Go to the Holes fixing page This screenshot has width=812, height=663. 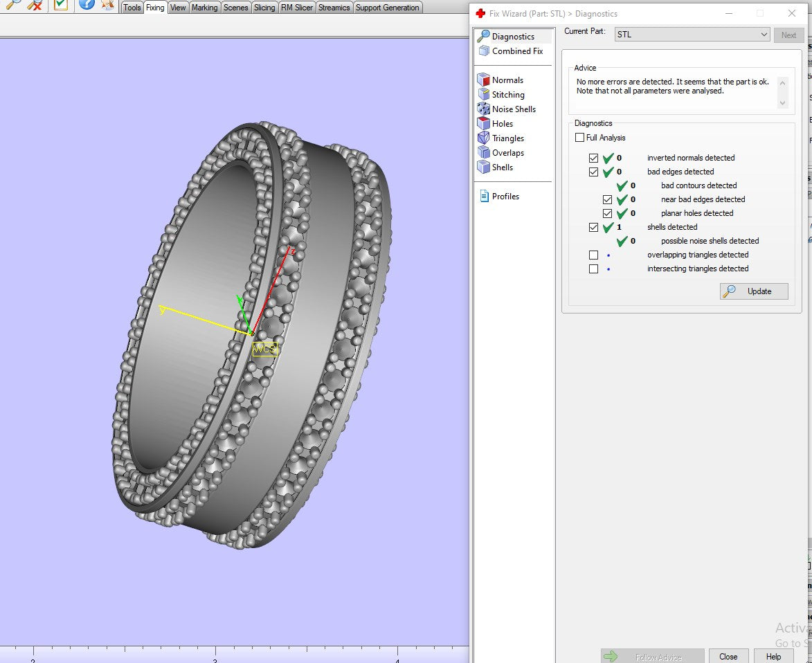[502, 124]
